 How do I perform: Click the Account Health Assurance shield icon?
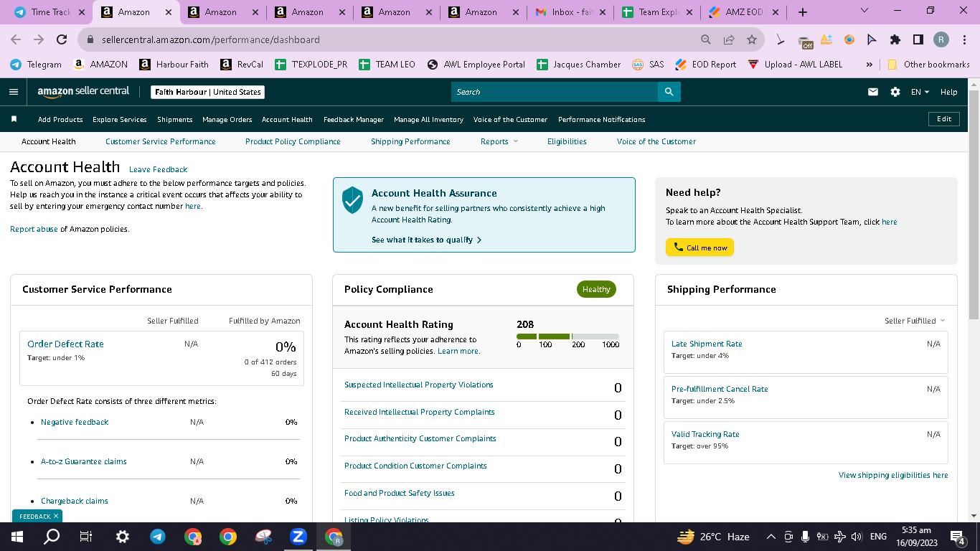352,200
